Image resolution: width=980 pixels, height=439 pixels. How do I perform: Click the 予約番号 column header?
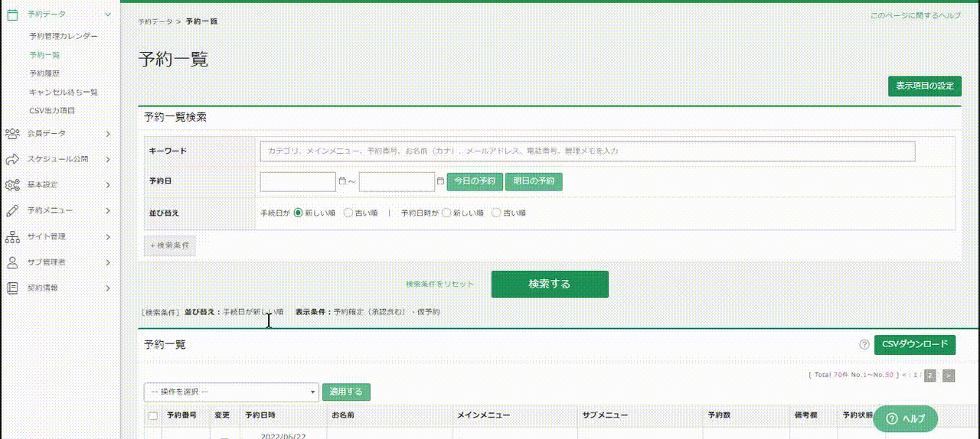[x=181, y=415]
